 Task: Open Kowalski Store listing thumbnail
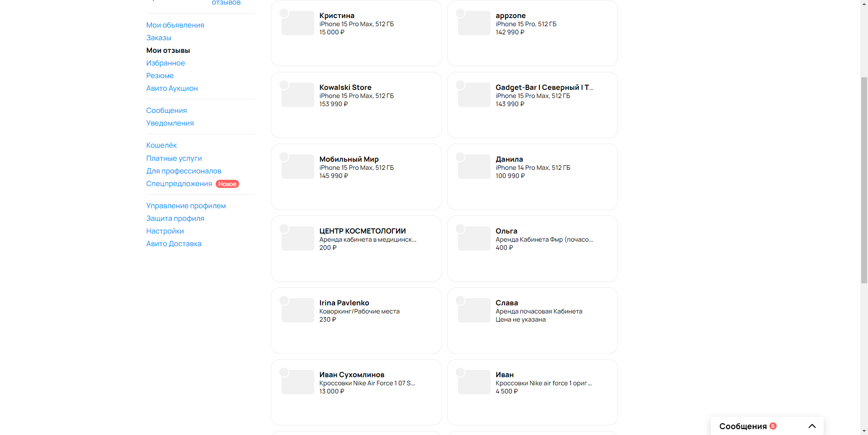coord(298,95)
